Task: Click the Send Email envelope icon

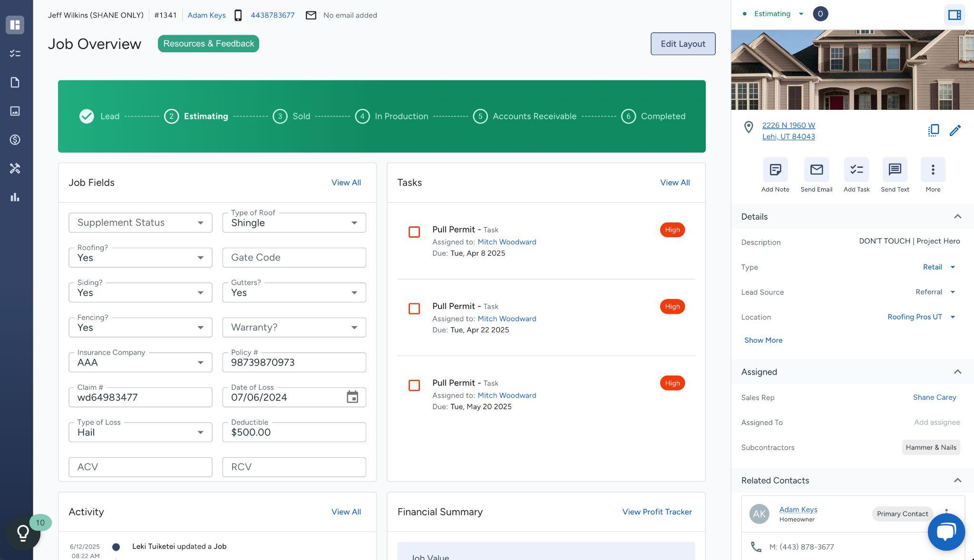Action: pyautogui.click(x=816, y=170)
